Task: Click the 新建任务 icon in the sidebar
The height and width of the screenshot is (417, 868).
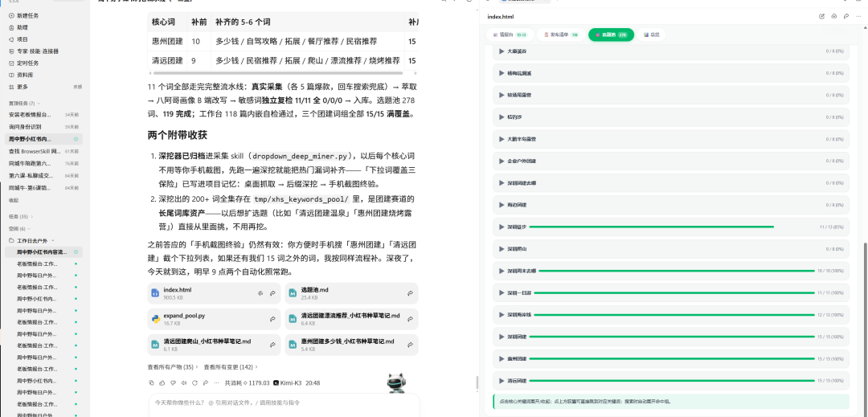Action: [x=11, y=15]
